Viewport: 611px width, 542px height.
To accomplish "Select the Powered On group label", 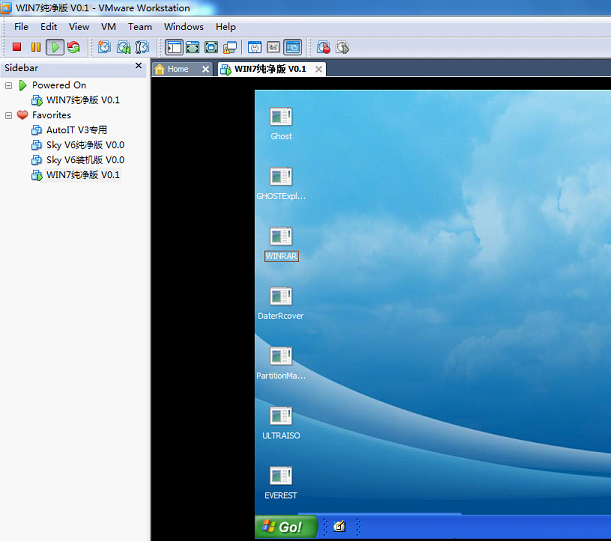I will click(59, 85).
